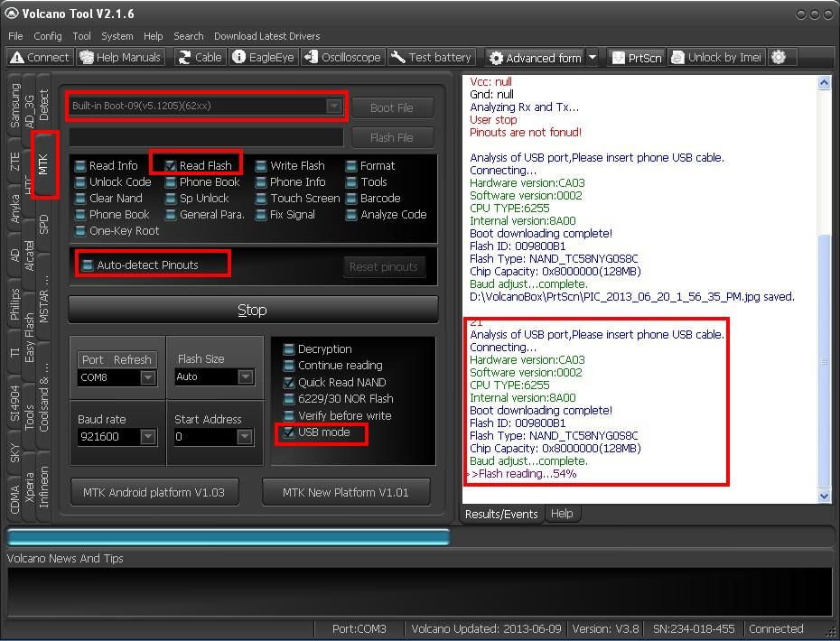Click the Connect toolbar icon
Viewport: 840px width, 641px height.
pos(40,57)
